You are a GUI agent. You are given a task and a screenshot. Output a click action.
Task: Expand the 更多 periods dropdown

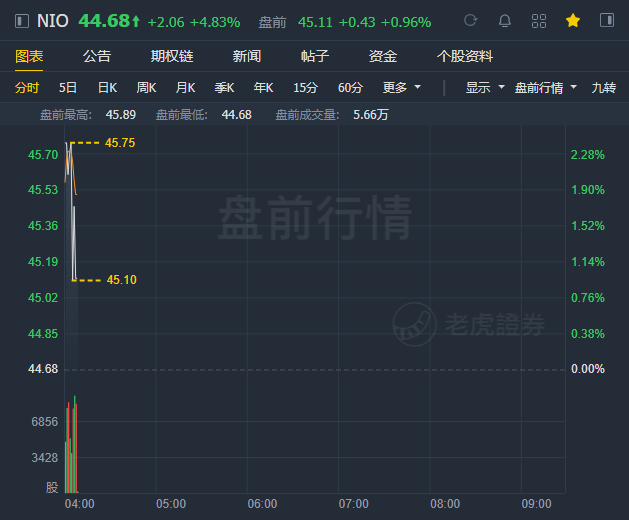[x=402, y=87]
